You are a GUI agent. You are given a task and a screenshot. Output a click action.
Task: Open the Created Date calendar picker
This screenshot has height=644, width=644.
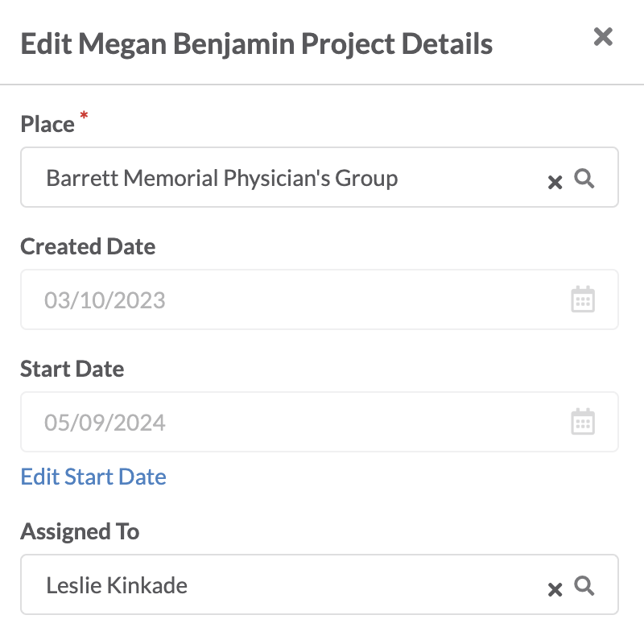(x=583, y=299)
